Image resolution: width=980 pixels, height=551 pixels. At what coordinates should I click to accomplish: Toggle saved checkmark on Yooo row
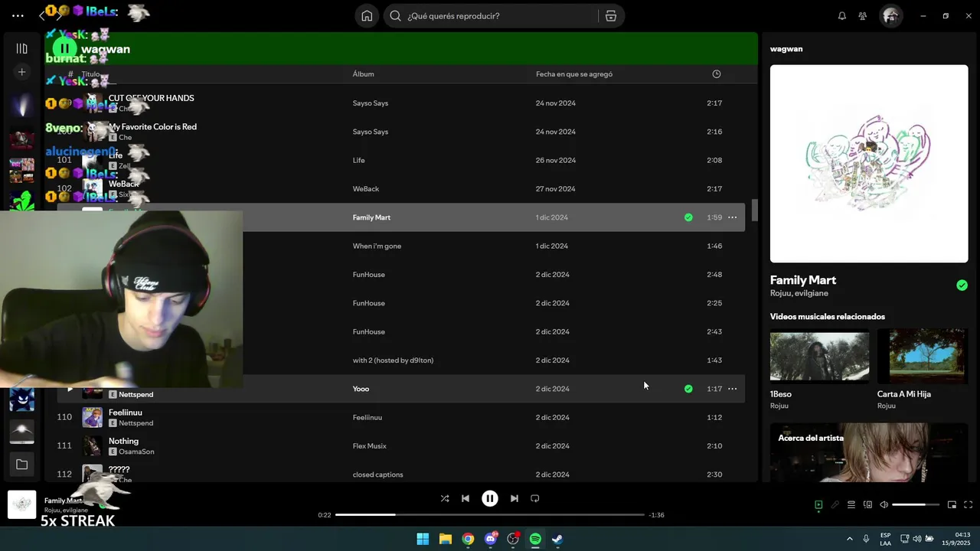coord(688,389)
